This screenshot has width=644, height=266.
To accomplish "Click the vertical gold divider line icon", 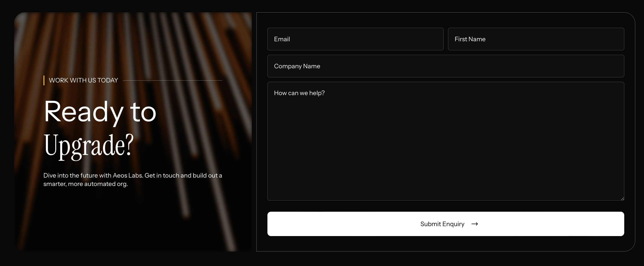I will [x=44, y=80].
